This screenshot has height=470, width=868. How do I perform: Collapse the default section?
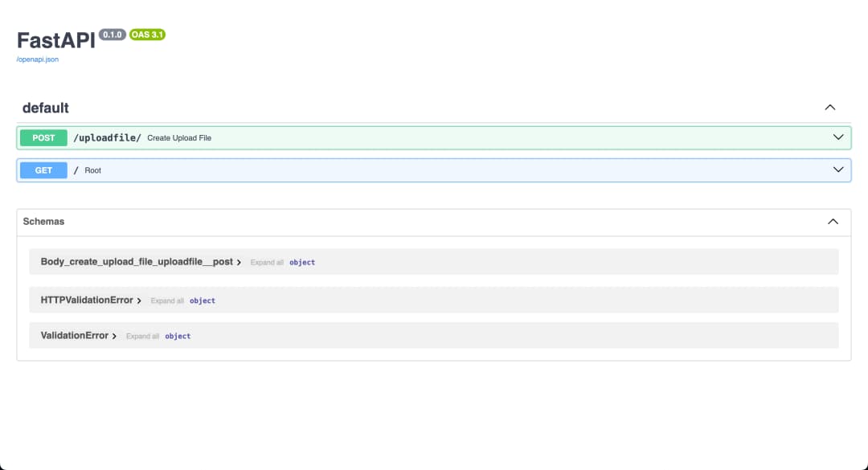829,107
